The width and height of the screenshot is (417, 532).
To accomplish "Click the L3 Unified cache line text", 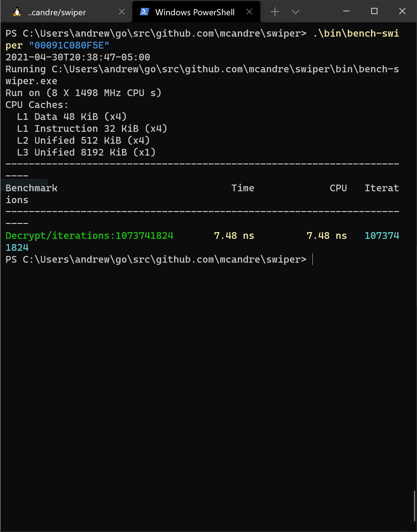I will (x=85, y=152).
